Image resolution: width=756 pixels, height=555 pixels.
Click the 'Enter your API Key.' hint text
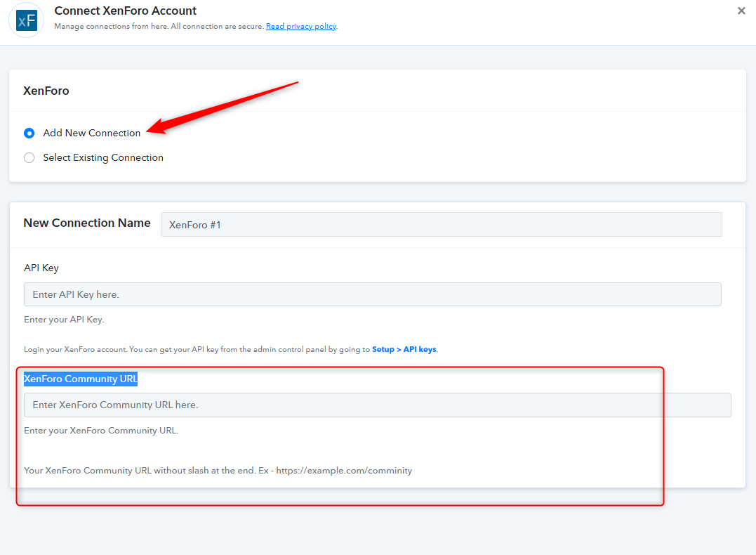tap(64, 320)
